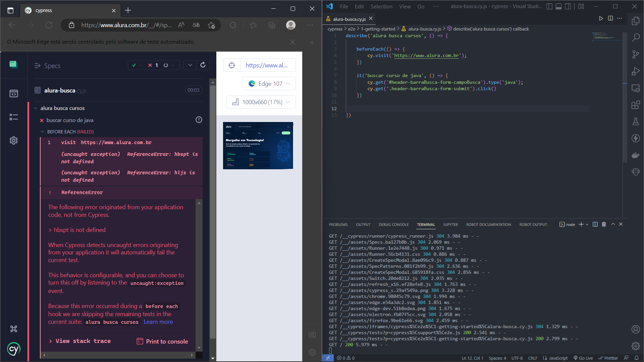Toggle Go Live server in status bar
This screenshot has width=644, height=362.
[x=583, y=358]
